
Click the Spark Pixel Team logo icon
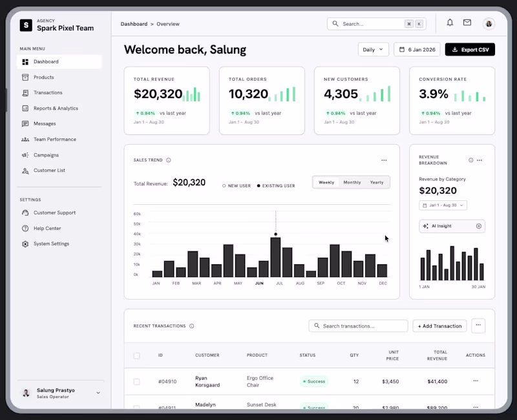pos(26,25)
